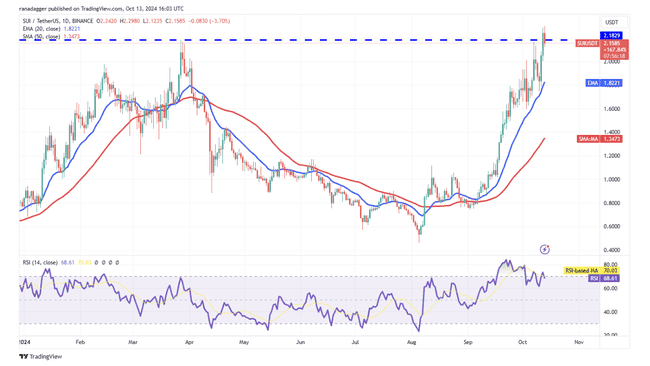Image resolution: width=650 pixels, height=366 pixels.
Task: Click the blue EMA 1.8221 axis label
Action: tap(604, 83)
